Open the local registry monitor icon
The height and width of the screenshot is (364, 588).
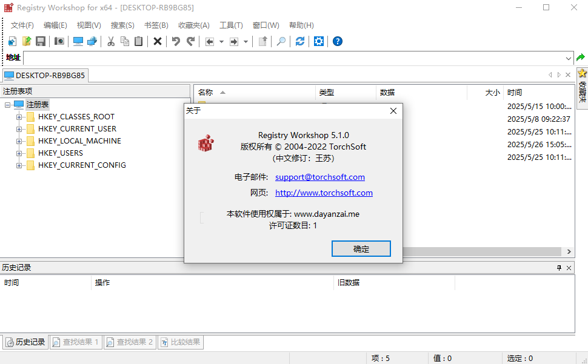pos(78,41)
